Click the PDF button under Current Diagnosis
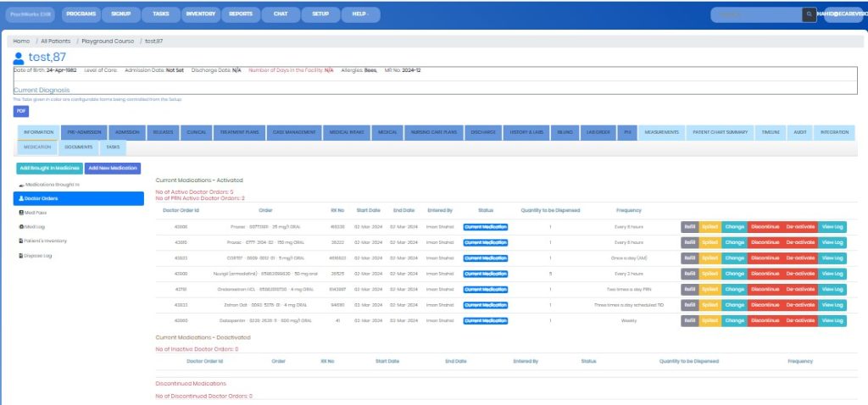This screenshot has width=868, height=405. coord(21,111)
